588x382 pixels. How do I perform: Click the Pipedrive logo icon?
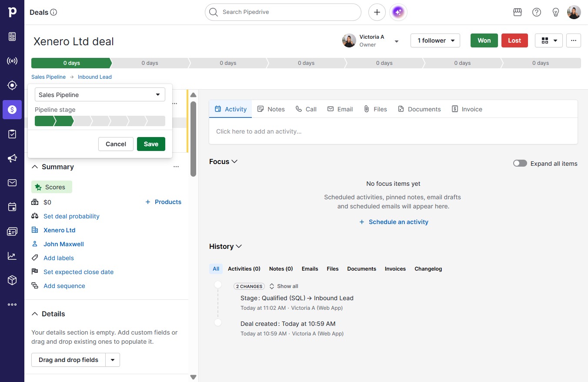[12, 12]
